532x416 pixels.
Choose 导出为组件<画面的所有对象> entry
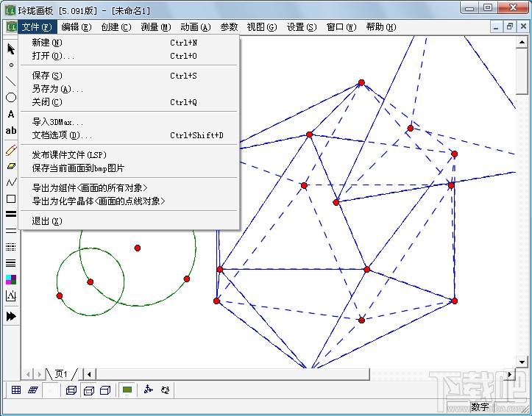129,188
